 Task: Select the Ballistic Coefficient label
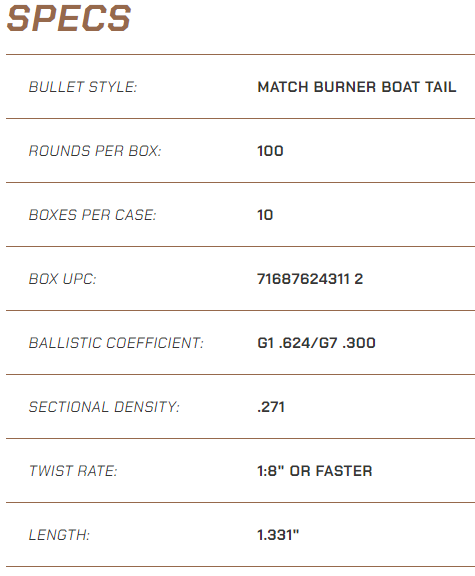(116, 343)
